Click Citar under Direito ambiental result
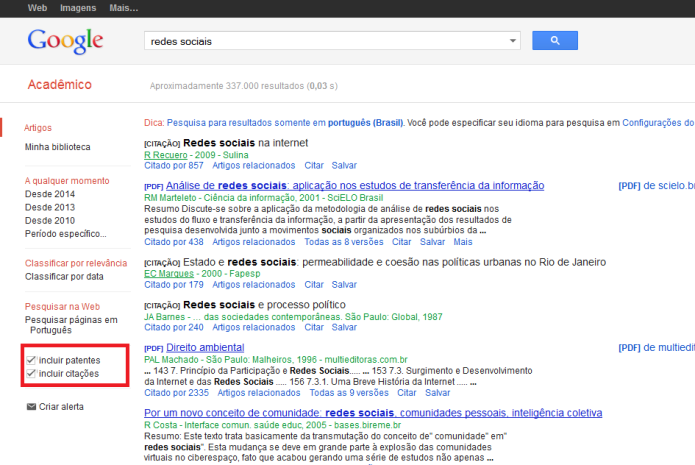This screenshot has height=465, width=695. [x=406, y=393]
